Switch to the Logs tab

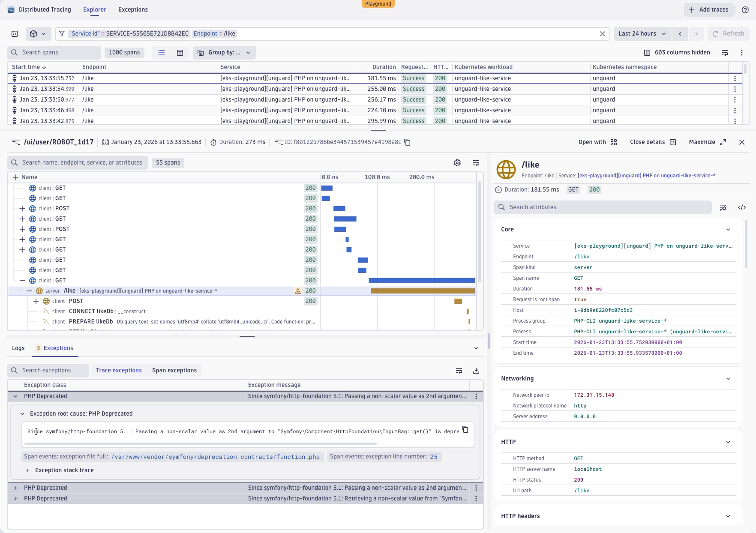click(18, 348)
